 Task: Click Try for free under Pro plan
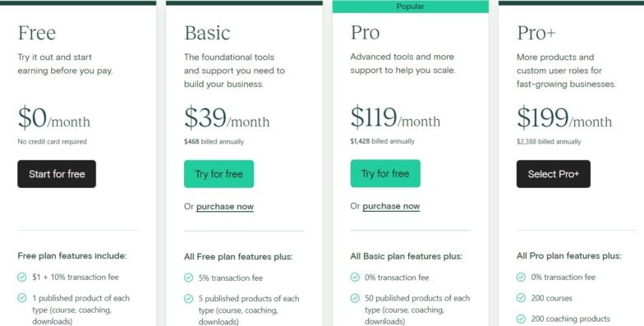point(385,174)
